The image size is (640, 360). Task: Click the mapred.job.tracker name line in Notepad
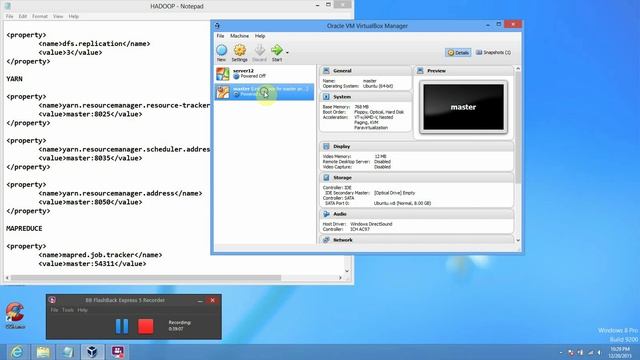(100, 255)
